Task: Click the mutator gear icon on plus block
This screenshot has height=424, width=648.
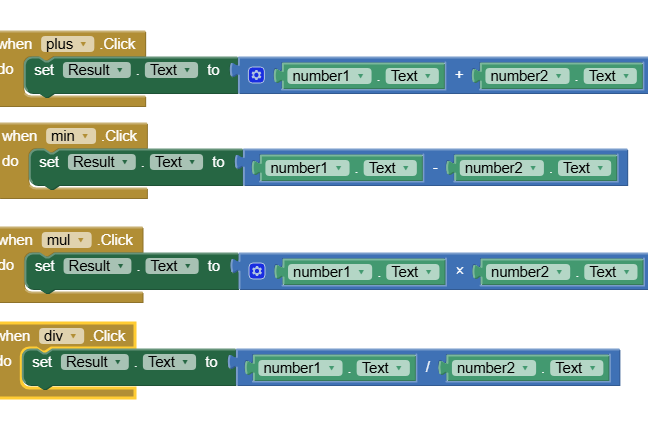Action: (x=256, y=76)
